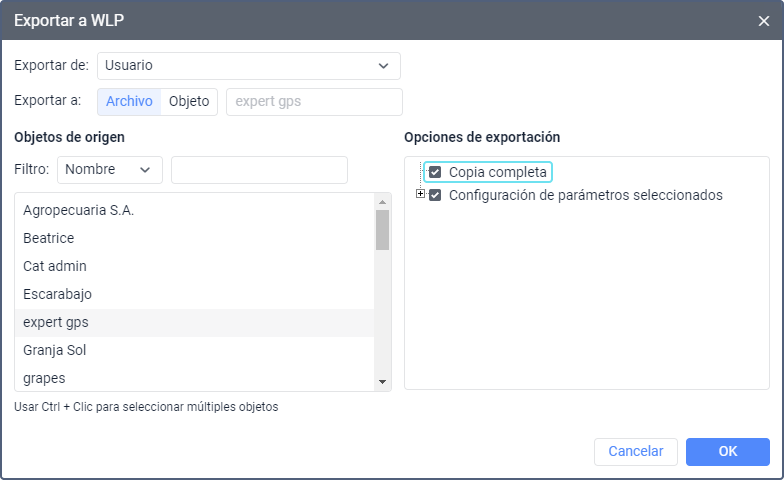The height and width of the screenshot is (480, 784).
Task: Click the filter text input field
Action: [x=259, y=170]
